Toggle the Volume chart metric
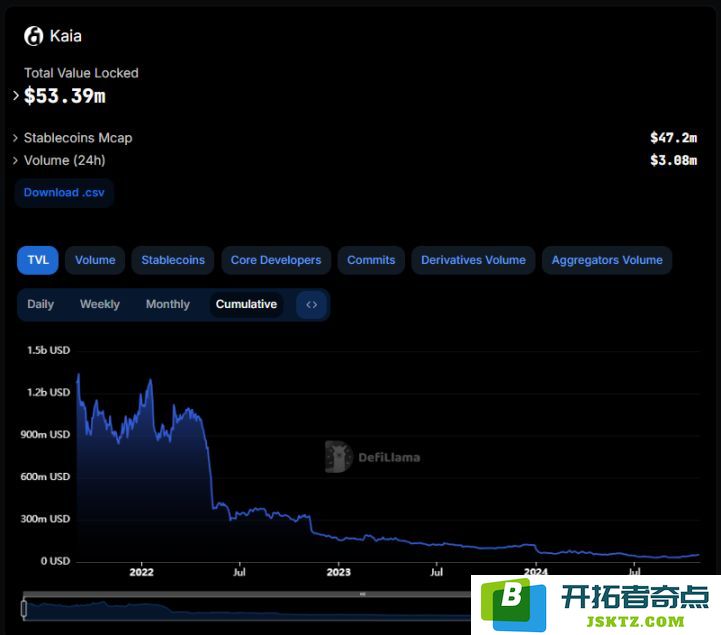The image size is (721, 635). tap(95, 260)
